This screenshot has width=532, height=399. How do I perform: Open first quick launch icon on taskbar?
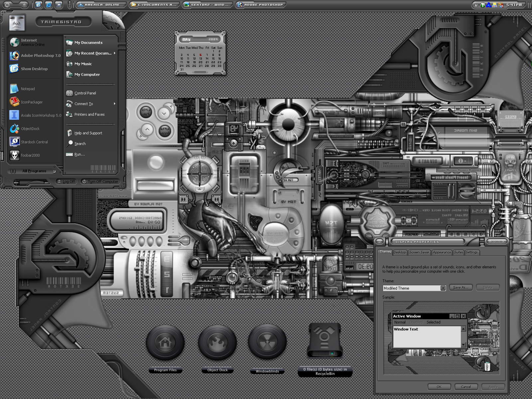click(39, 5)
